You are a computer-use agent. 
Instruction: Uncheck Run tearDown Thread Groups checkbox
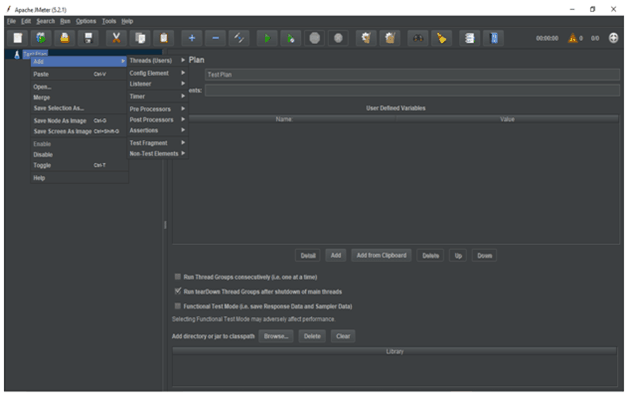click(178, 291)
